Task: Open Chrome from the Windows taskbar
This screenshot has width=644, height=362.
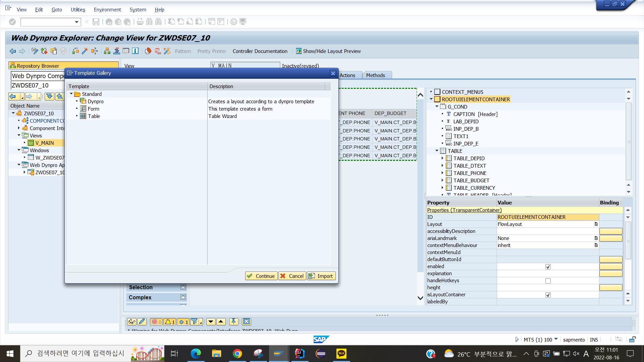Action: tap(237, 354)
